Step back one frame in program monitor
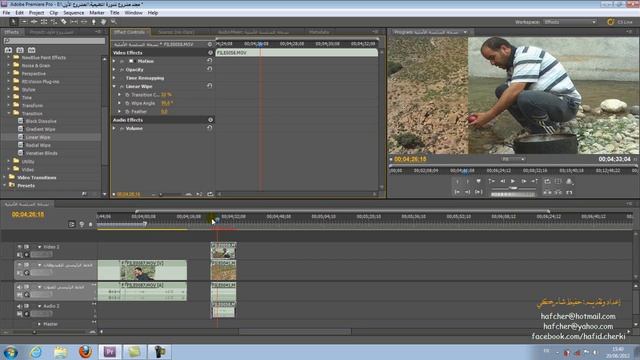Viewport: 640px width, 360px height. click(x=503, y=181)
